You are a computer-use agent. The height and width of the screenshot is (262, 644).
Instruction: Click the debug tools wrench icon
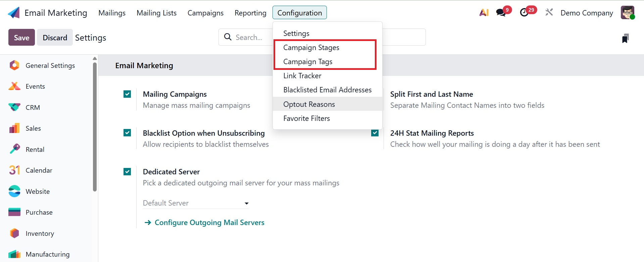click(x=549, y=13)
